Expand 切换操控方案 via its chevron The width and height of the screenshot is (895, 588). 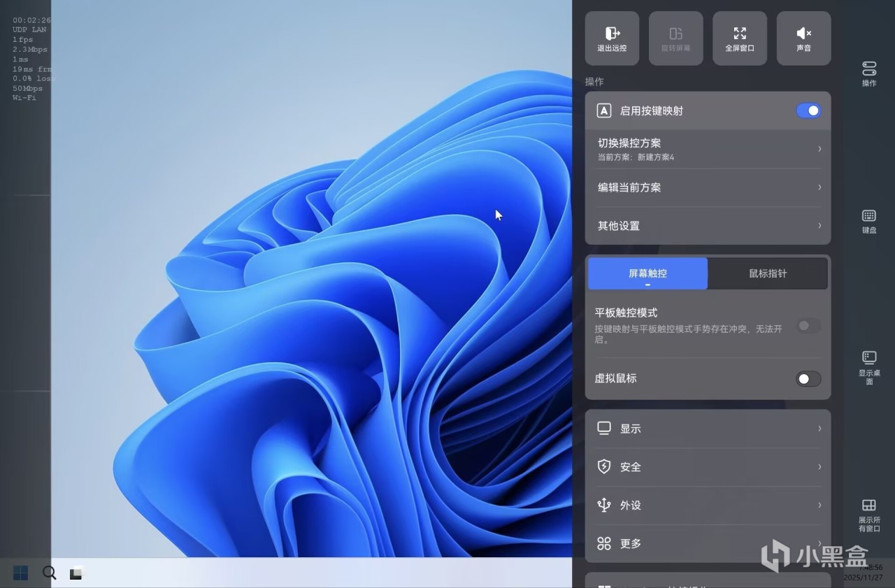(x=819, y=149)
